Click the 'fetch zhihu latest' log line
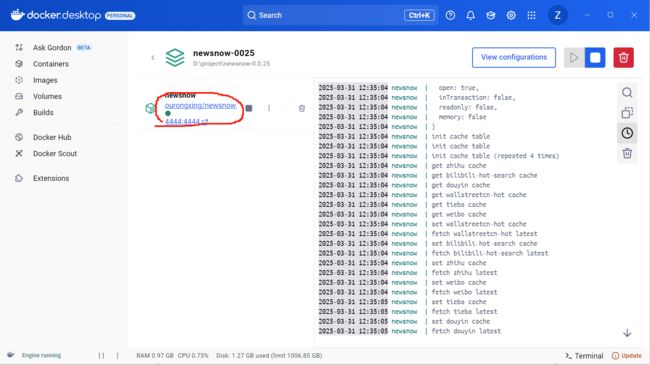The height and width of the screenshot is (365, 650). [464, 273]
